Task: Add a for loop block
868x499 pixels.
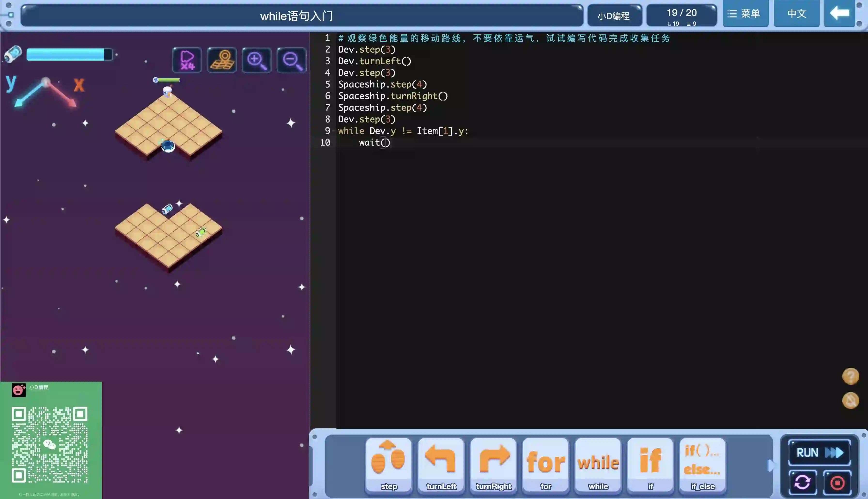Action: pyautogui.click(x=546, y=465)
